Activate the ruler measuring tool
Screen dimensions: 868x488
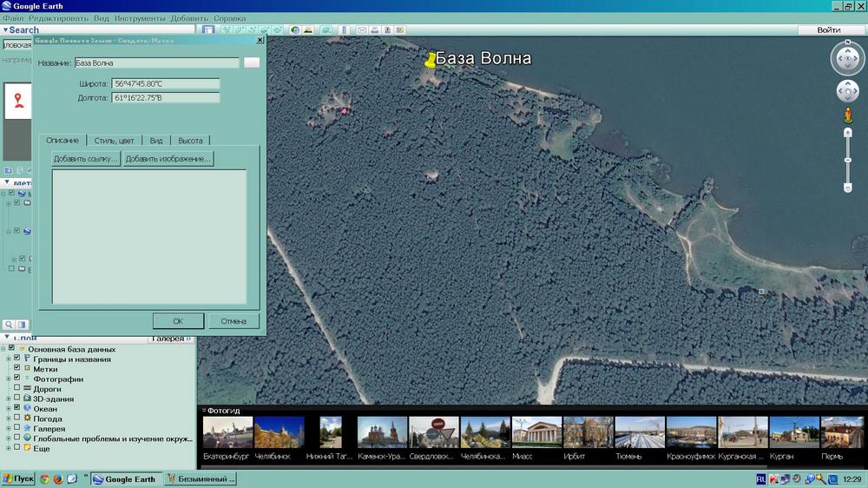click(344, 30)
